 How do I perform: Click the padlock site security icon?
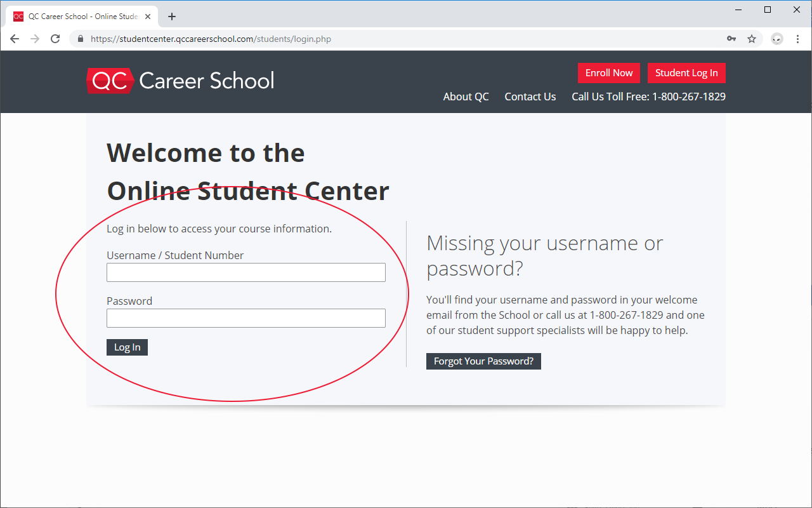coord(80,39)
